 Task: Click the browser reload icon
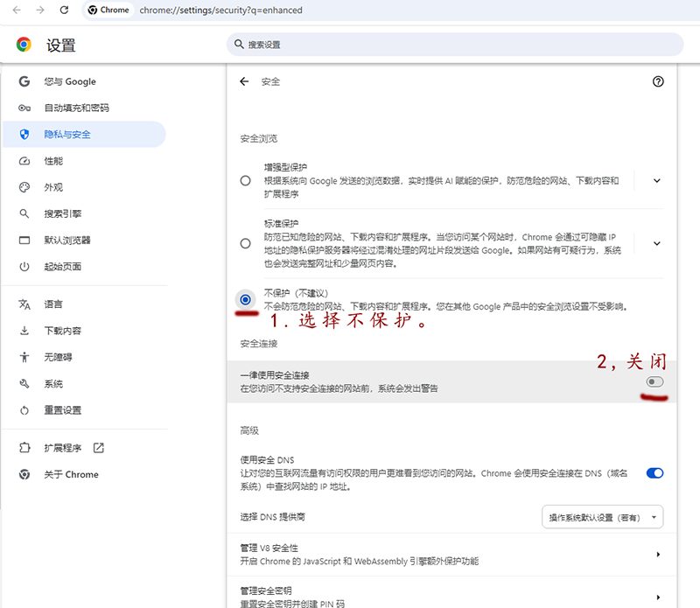(x=64, y=10)
